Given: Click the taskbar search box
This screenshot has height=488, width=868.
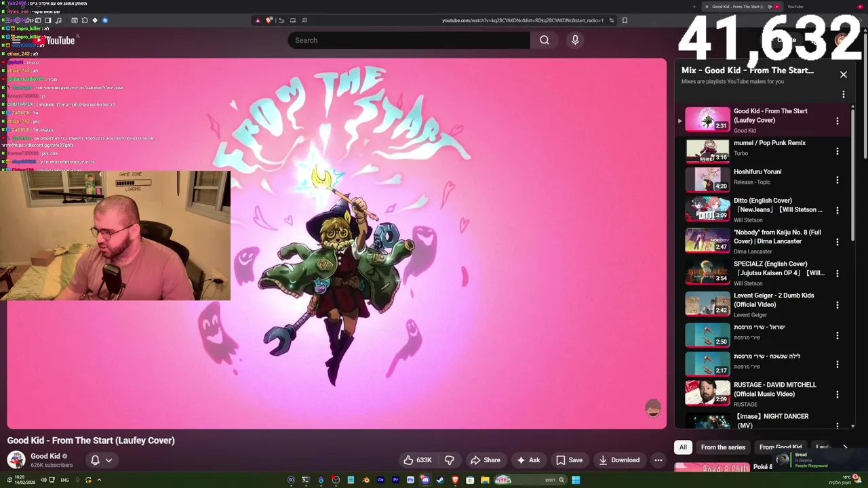Looking at the screenshot, I should coord(531,480).
